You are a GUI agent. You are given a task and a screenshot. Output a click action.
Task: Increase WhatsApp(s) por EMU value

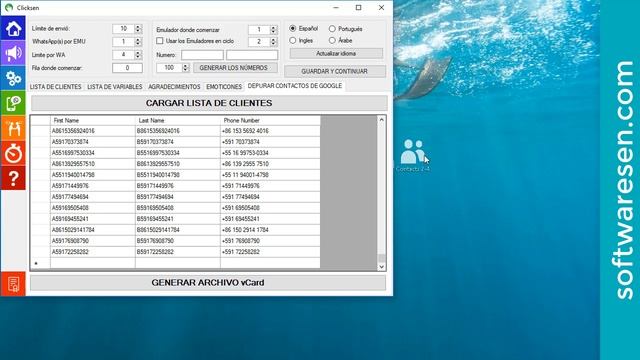(x=138, y=39)
